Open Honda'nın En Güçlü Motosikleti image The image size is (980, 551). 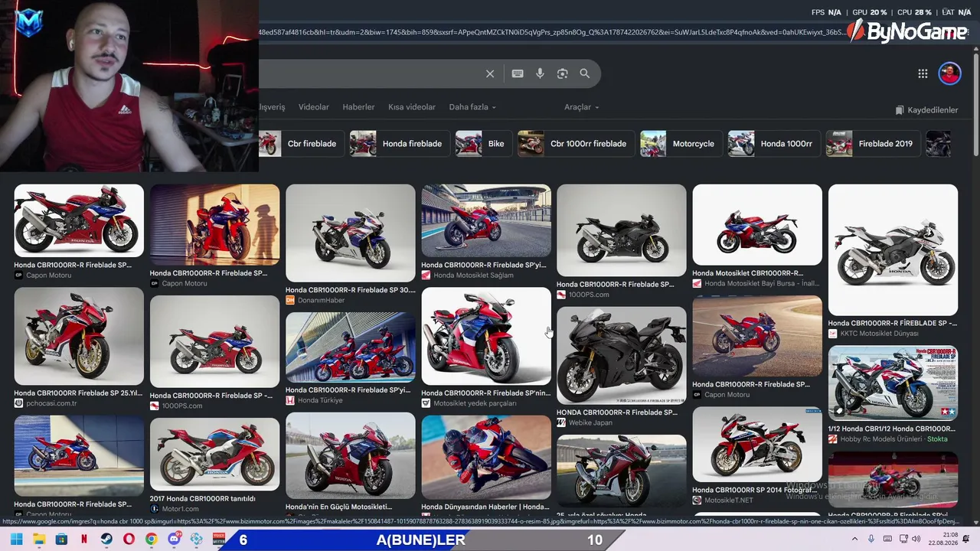(351, 456)
